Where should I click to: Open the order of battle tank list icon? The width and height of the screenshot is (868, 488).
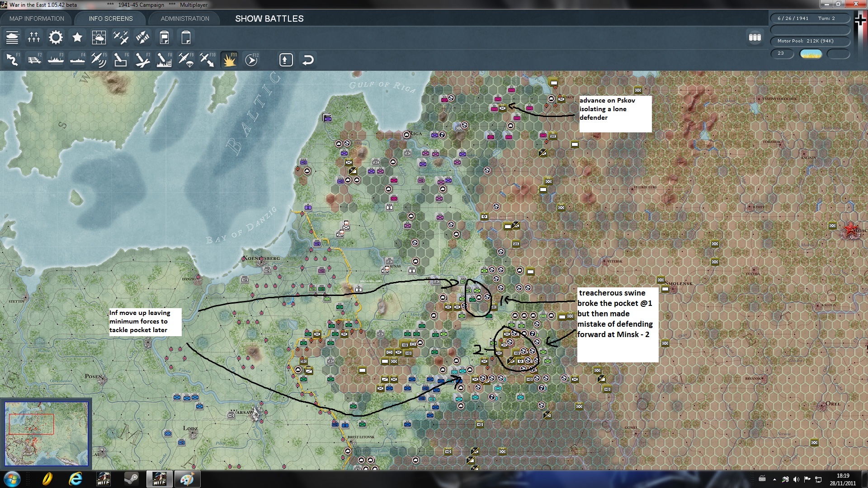[x=12, y=38]
